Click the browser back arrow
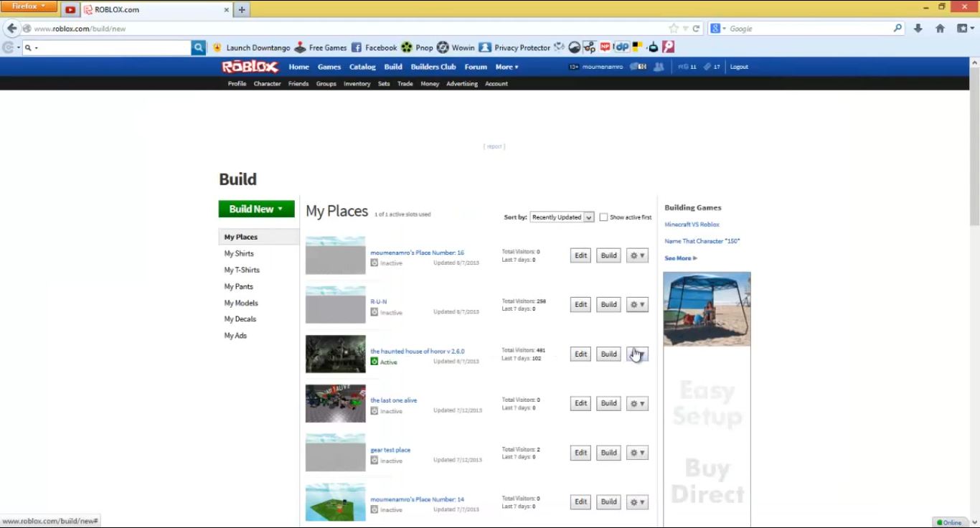This screenshot has height=528, width=980. coord(11,29)
